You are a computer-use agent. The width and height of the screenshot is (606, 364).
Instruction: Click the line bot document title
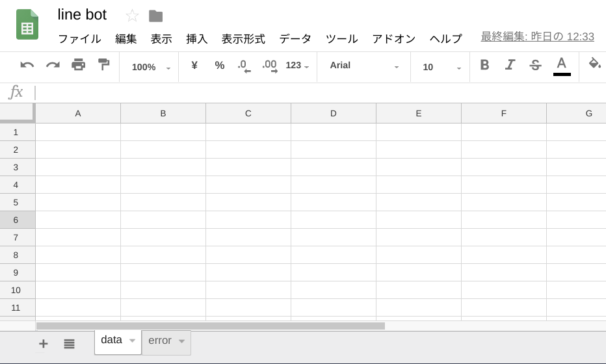coord(82,15)
